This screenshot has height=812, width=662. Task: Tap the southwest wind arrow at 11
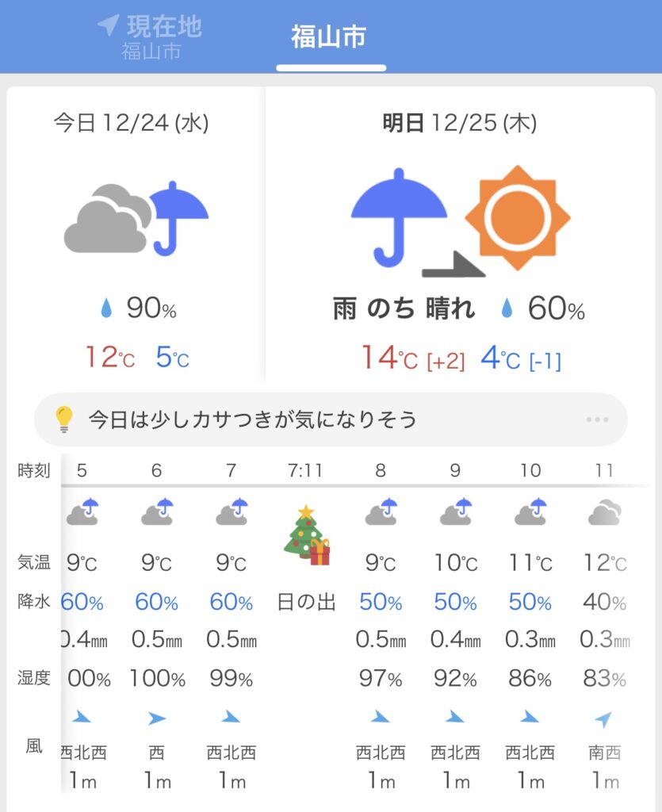[x=603, y=719]
